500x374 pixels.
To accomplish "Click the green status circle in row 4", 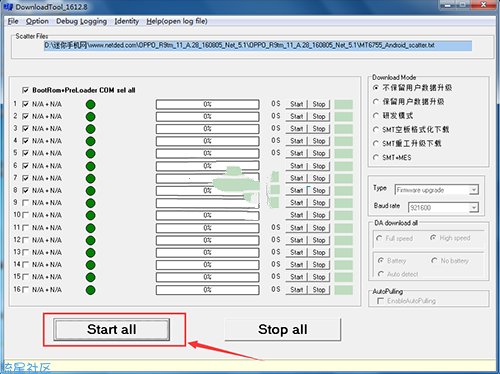I will coord(90,141).
